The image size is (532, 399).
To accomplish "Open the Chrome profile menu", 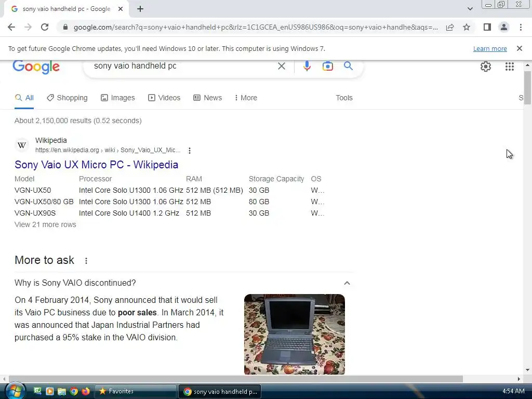I will pos(504,27).
